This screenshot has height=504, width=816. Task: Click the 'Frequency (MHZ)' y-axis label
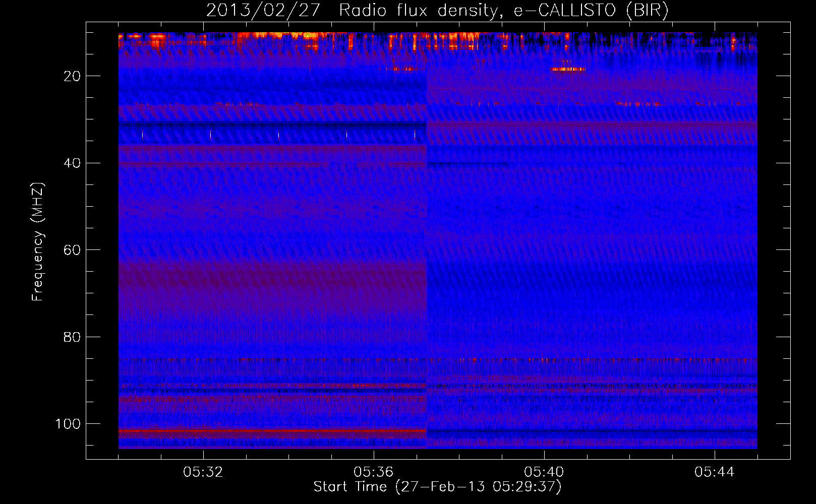[x=38, y=242]
